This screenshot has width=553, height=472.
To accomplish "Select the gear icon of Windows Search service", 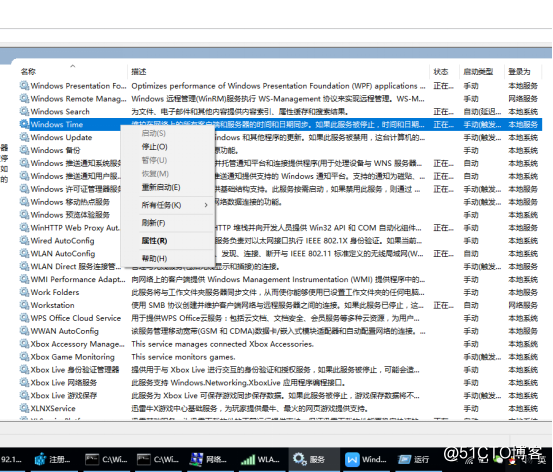I will click(x=24, y=111).
